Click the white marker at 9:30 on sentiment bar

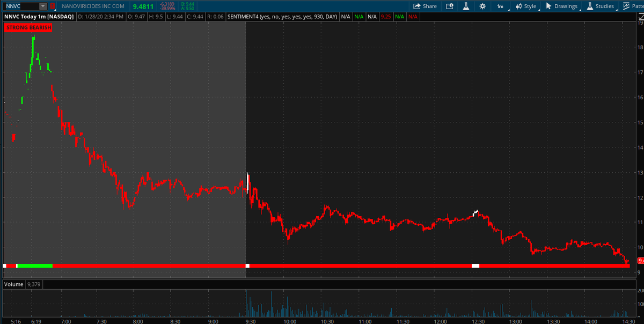click(247, 266)
